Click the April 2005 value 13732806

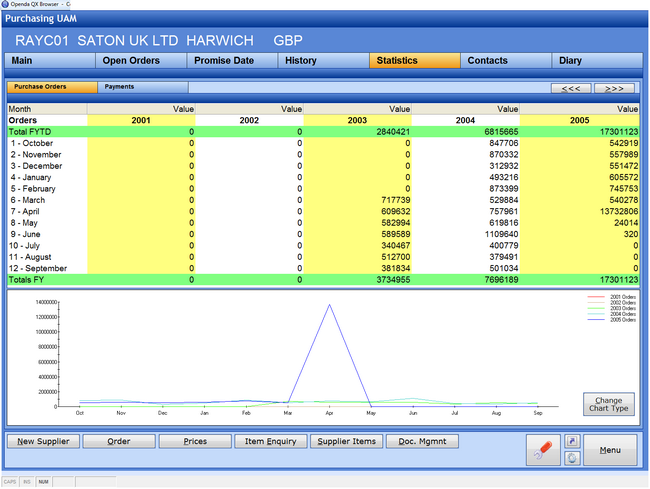click(x=619, y=211)
